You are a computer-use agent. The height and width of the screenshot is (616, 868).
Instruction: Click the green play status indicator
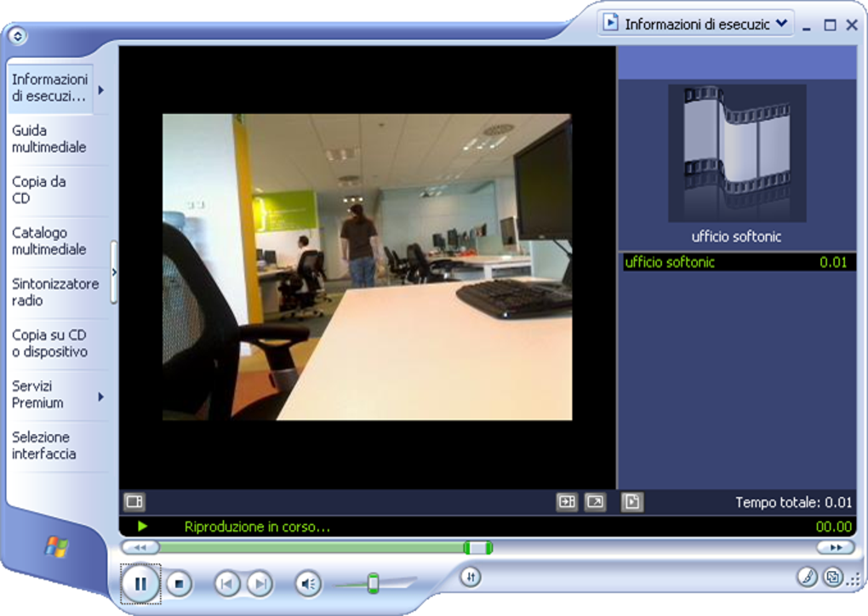point(142,526)
